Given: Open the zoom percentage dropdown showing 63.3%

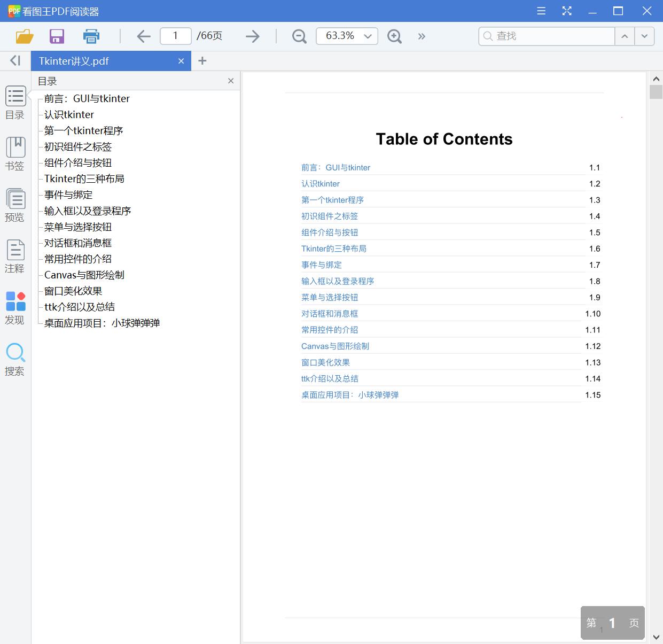Looking at the screenshot, I should tap(367, 36).
